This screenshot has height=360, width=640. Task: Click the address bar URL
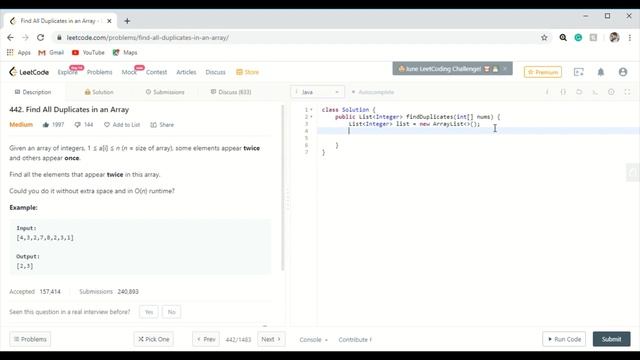148,38
